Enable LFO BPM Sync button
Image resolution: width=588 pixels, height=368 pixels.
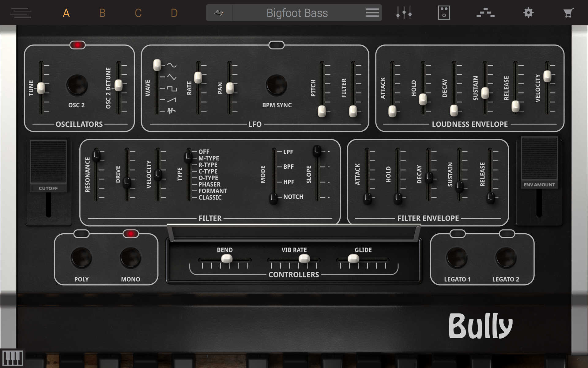[x=276, y=85]
